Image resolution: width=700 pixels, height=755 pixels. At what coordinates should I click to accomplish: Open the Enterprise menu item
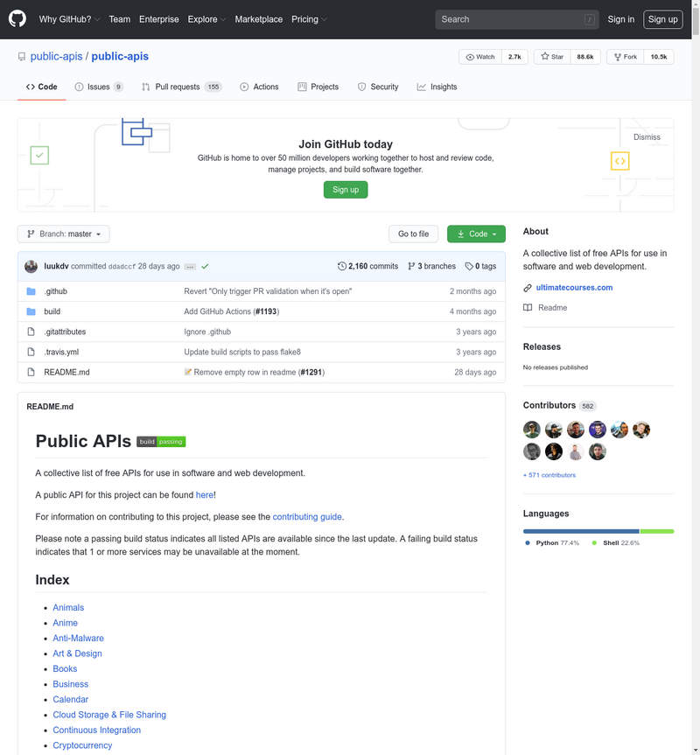pos(159,19)
